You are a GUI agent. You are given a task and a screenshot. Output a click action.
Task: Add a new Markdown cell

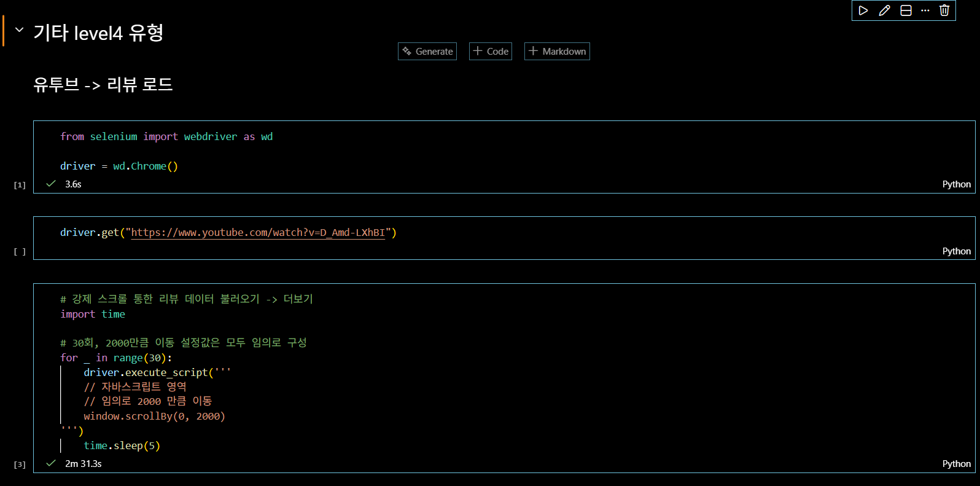pos(557,51)
